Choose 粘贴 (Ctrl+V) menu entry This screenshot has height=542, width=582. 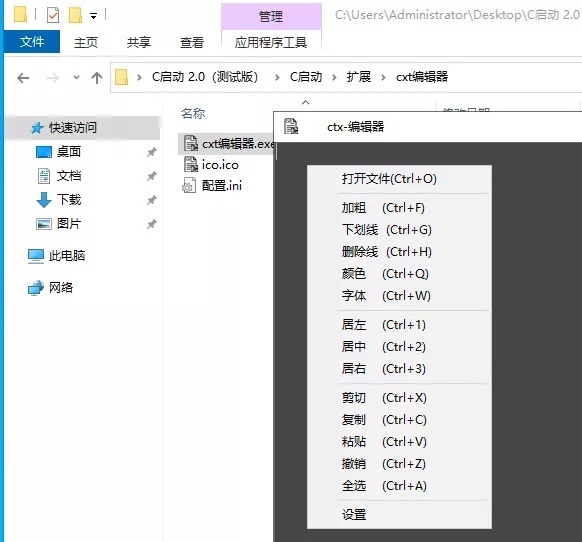click(399, 442)
